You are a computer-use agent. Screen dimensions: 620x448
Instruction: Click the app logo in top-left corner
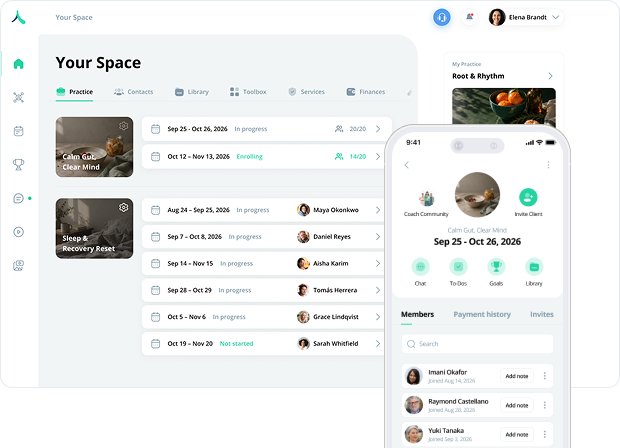19,17
